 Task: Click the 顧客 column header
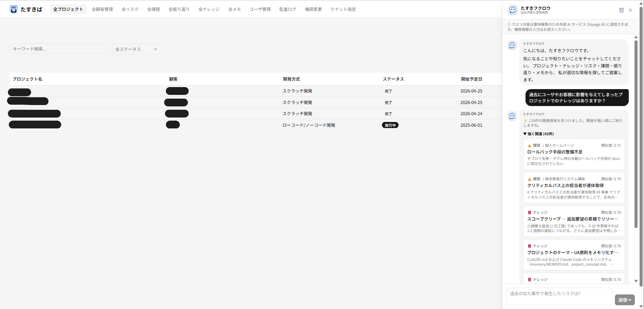pyautogui.click(x=173, y=79)
